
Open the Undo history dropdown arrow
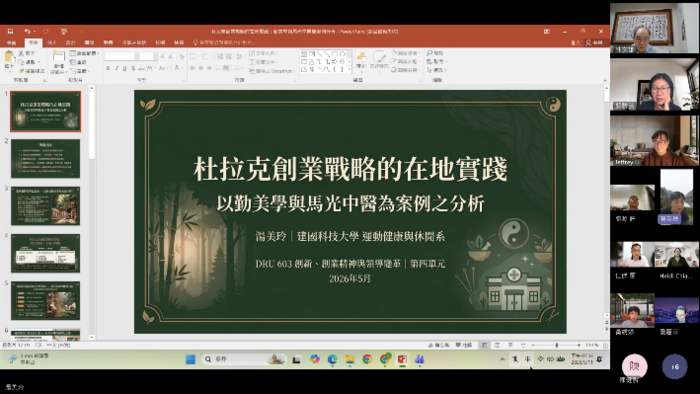(x=34, y=31)
